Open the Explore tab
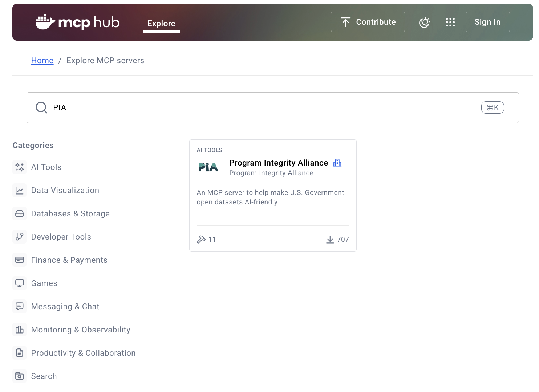Image resolution: width=539 pixels, height=392 pixels. coord(161,23)
